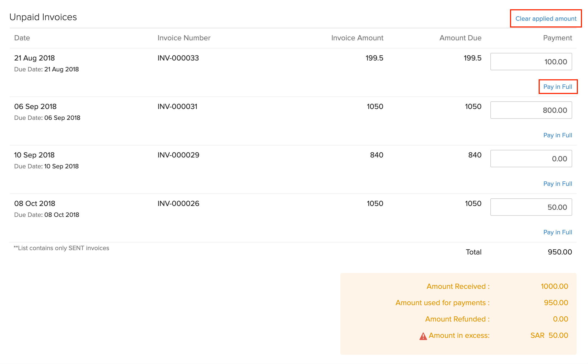The height and width of the screenshot is (364, 588).
Task: Select invoice number INV-000026
Action: [x=178, y=204]
